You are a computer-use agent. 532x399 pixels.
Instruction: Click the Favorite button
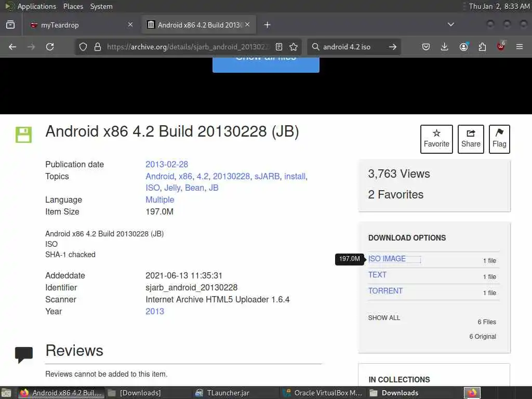436,139
